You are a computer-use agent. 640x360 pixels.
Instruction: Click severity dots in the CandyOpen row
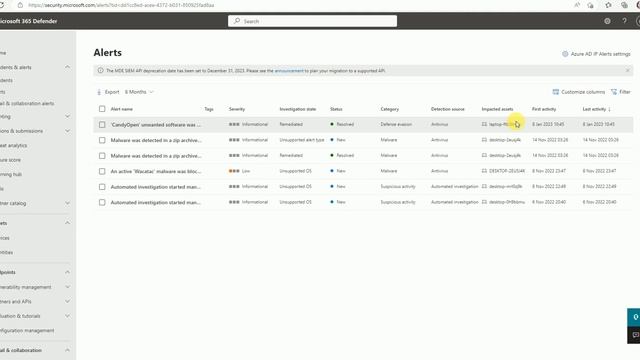(234, 124)
